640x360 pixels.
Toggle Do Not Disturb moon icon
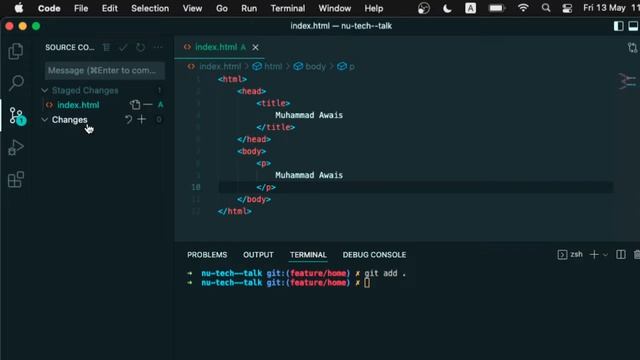pyautogui.click(x=447, y=8)
